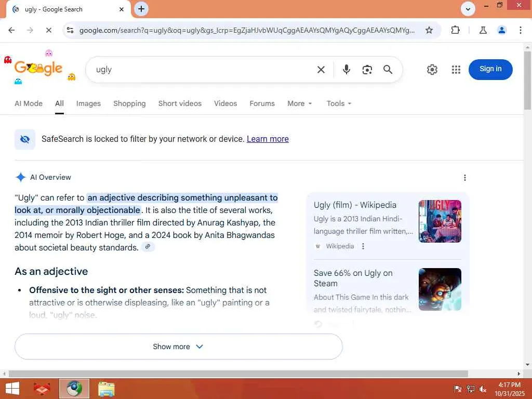
Task: Click the source link chip icon
Action: 148,247
